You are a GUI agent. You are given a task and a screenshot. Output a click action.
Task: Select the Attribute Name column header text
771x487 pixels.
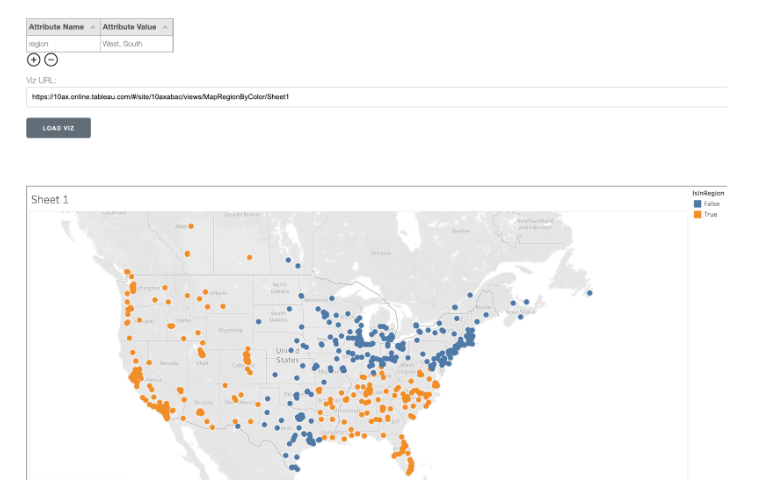56,27
